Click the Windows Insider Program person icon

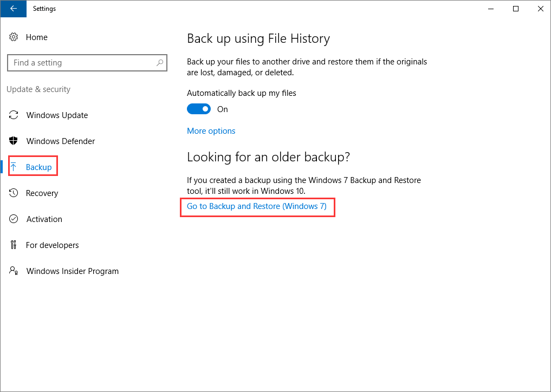click(x=14, y=271)
